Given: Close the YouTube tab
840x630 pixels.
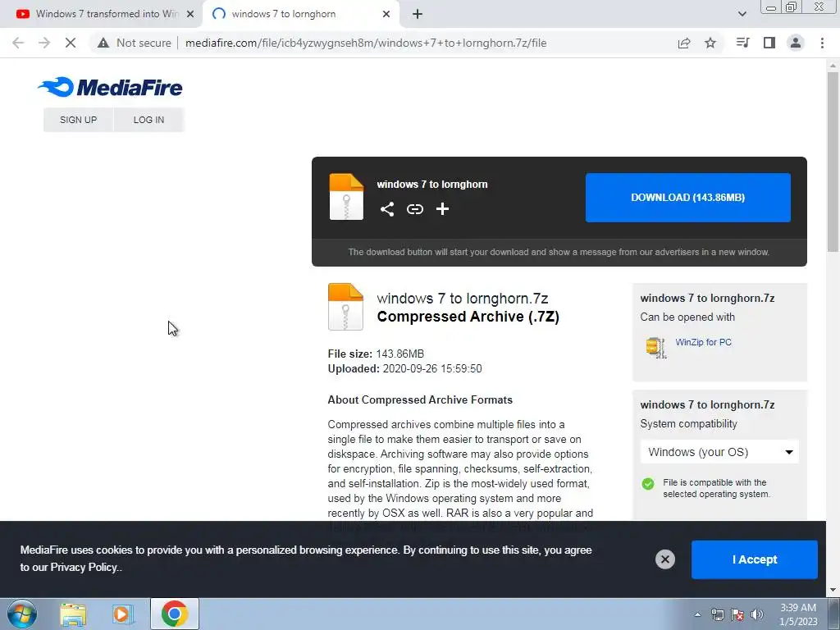Looking at the screenshot, I should [190, 14].
